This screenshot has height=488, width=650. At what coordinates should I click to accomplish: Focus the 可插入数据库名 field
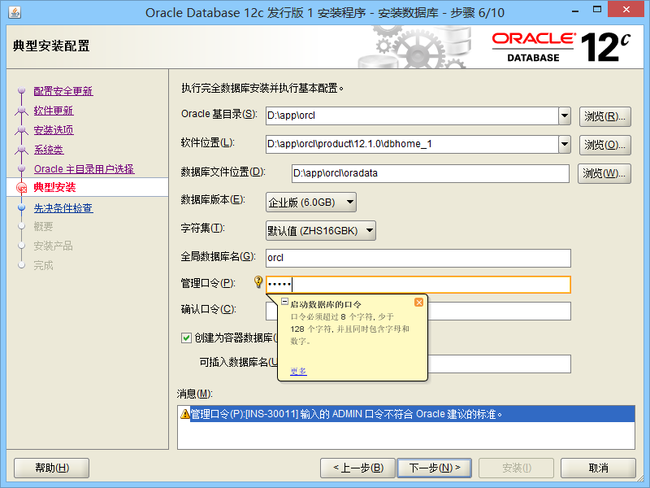pyautogui.click(x=499, y=364)
